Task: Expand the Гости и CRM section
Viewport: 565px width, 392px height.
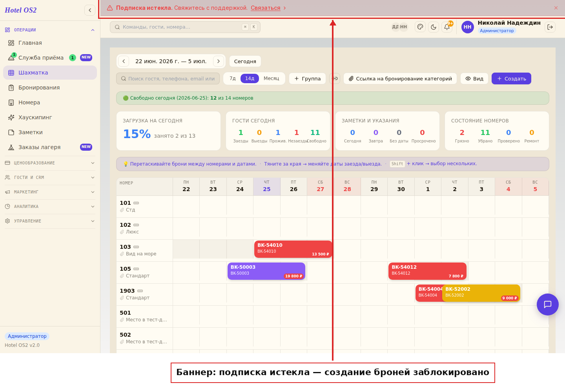Action: click(x=49, y=177)
